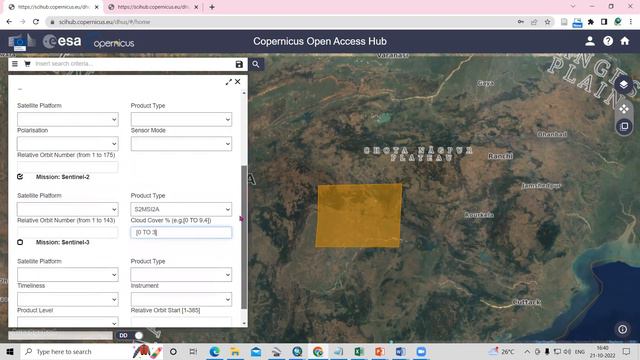Viewport: 640px width, 360px height.
Task: Open the Windows Start menu
Action: click(x=10, y=351)
